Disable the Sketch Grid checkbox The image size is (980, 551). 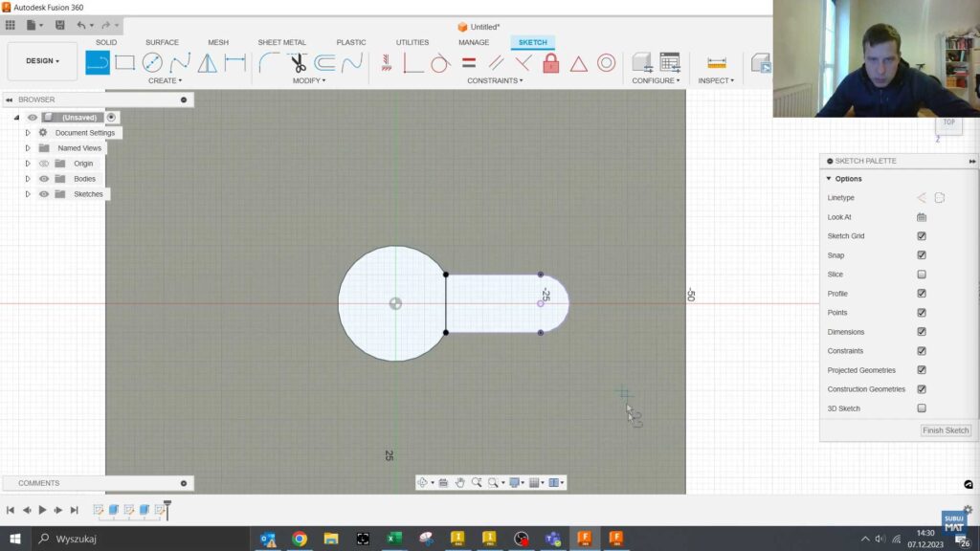tap(921, 235)
